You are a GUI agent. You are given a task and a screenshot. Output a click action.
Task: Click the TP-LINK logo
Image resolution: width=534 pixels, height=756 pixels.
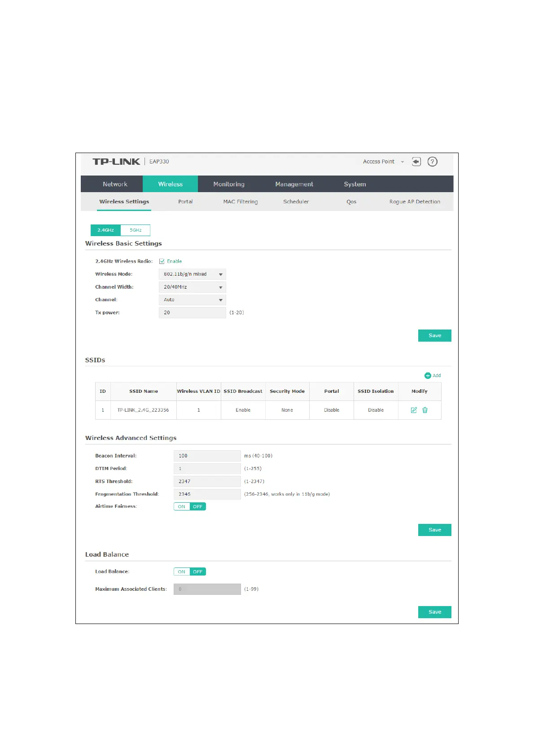coord(116,162)
